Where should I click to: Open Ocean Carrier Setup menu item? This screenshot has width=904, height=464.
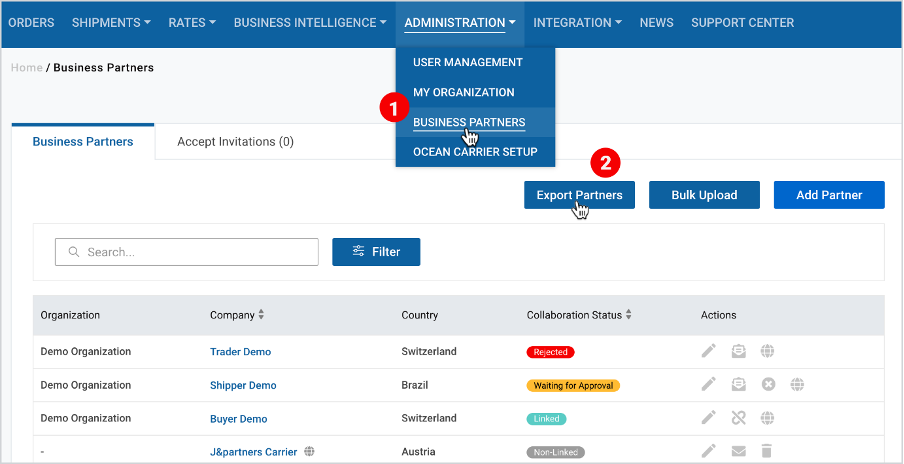pyautogui.click(x=475, y=152)
